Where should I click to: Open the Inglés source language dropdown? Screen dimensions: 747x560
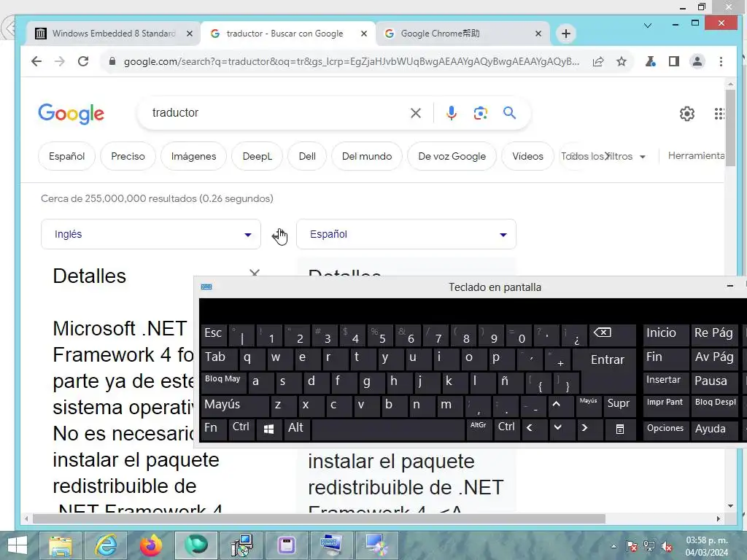[x=150, y=234]
